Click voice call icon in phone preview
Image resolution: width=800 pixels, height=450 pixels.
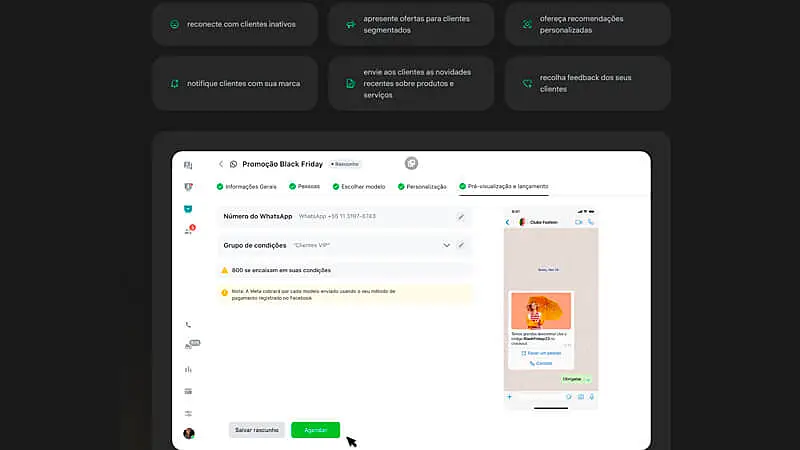point(591,222)
